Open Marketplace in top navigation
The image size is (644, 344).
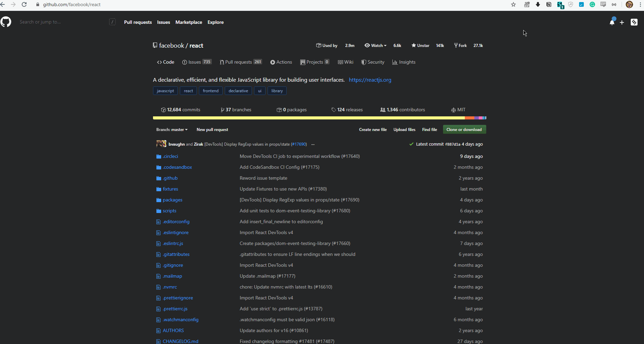tap(189, 22)
